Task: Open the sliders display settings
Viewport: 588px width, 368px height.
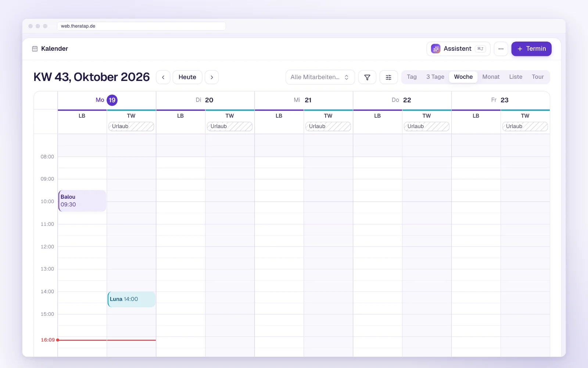Action: coord(388,77)
